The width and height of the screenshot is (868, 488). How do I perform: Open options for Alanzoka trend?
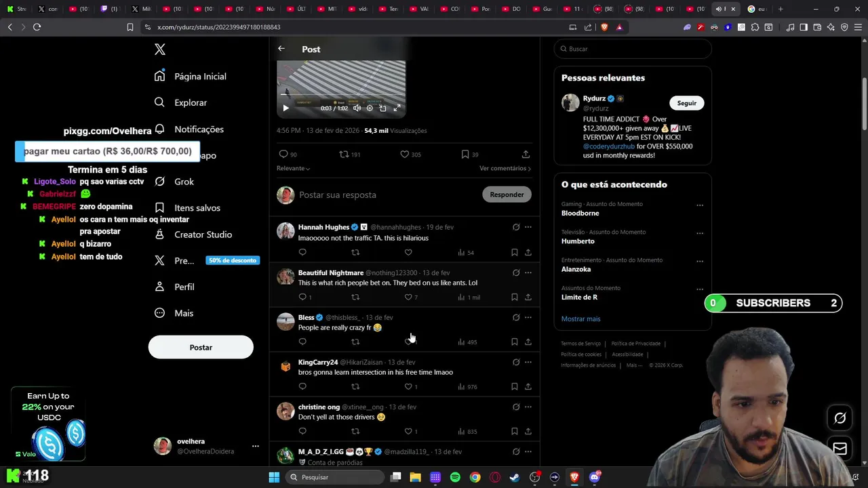point(700,261)
